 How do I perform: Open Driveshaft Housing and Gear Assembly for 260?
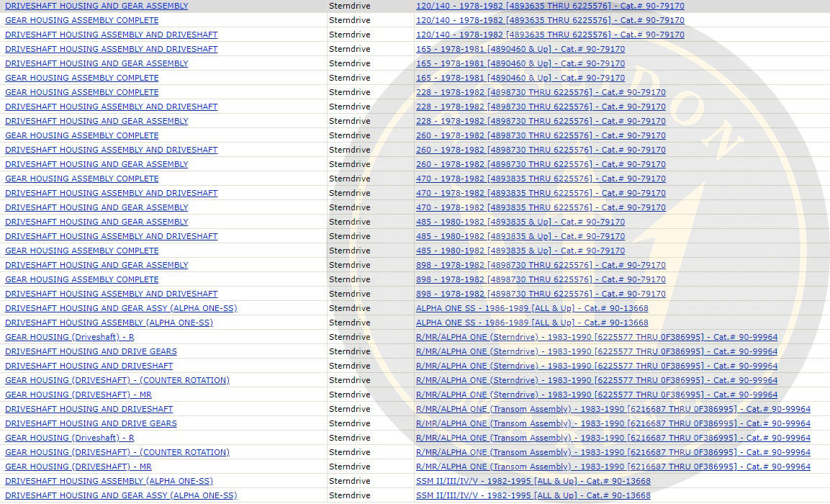point(96,164)
